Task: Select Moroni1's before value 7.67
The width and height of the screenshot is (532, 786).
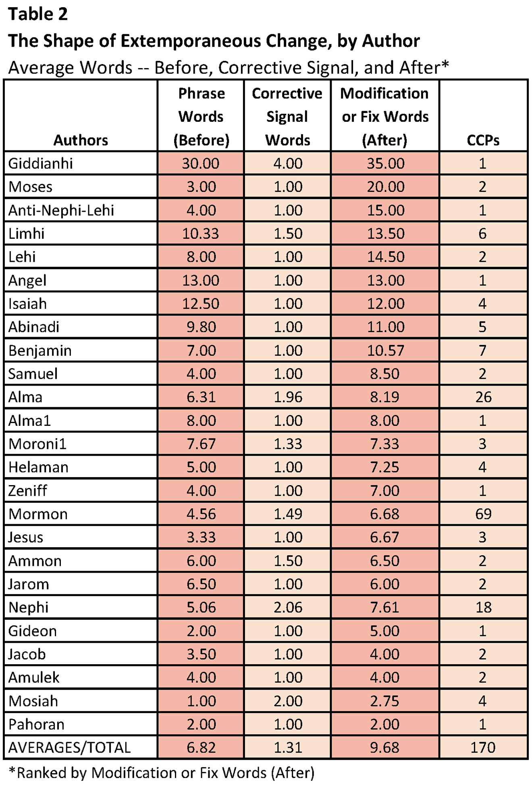Action: [201, 444]
